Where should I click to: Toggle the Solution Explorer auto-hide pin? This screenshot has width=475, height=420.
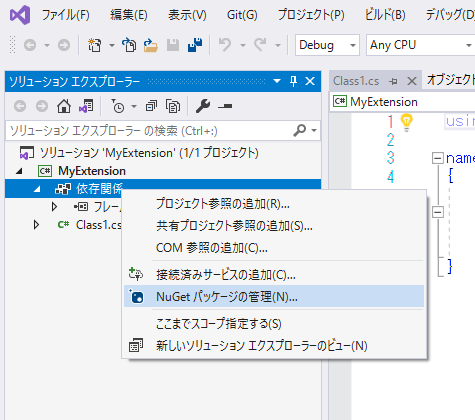pos(293,81)
